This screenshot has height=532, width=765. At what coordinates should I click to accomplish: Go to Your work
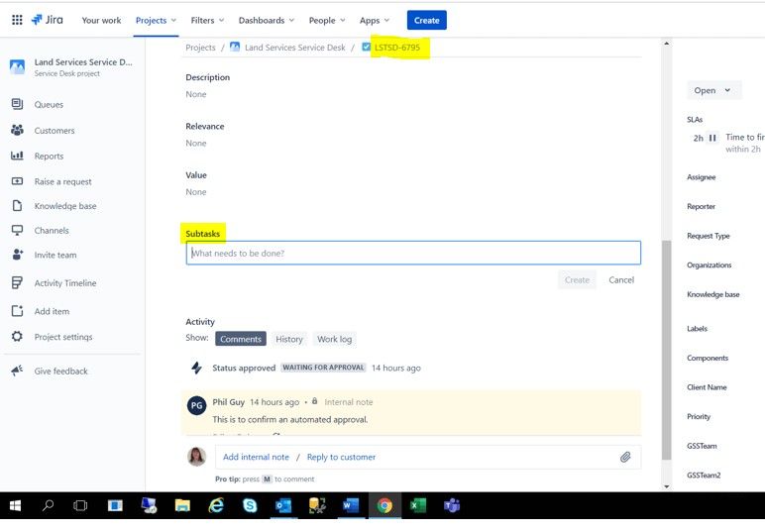(x=101, y=20)
